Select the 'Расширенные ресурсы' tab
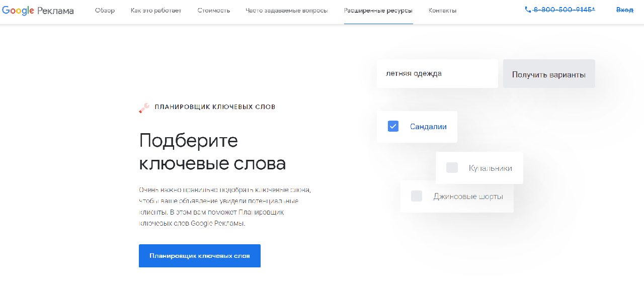This screenshot has height=292, width=644. point(378,10)
